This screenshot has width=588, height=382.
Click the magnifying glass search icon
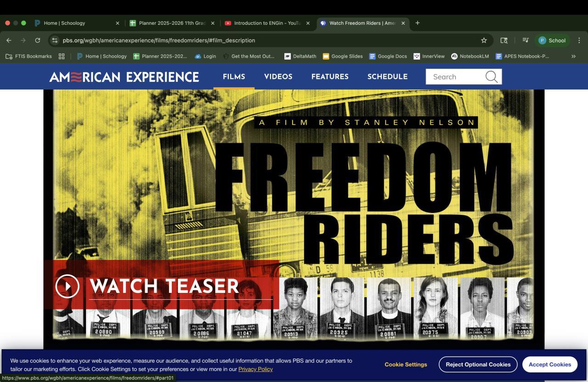pyautogui.click(x=492, y=77)
